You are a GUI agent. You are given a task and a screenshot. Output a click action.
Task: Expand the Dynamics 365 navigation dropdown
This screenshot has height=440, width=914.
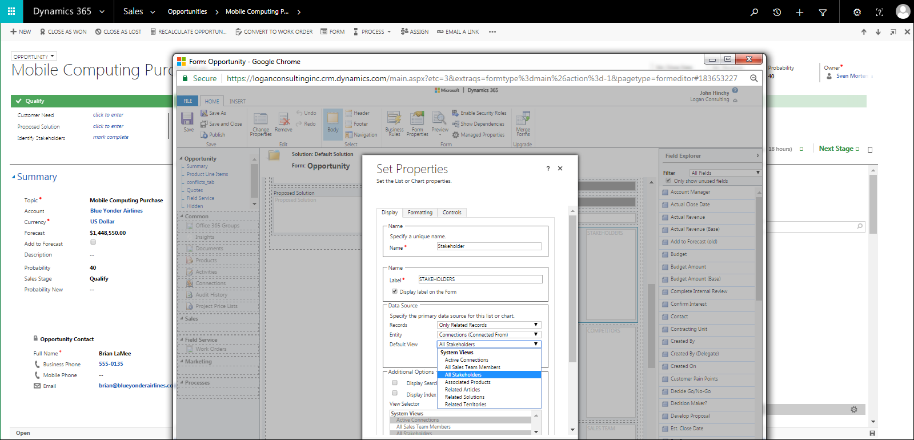[x=103, y=12]
